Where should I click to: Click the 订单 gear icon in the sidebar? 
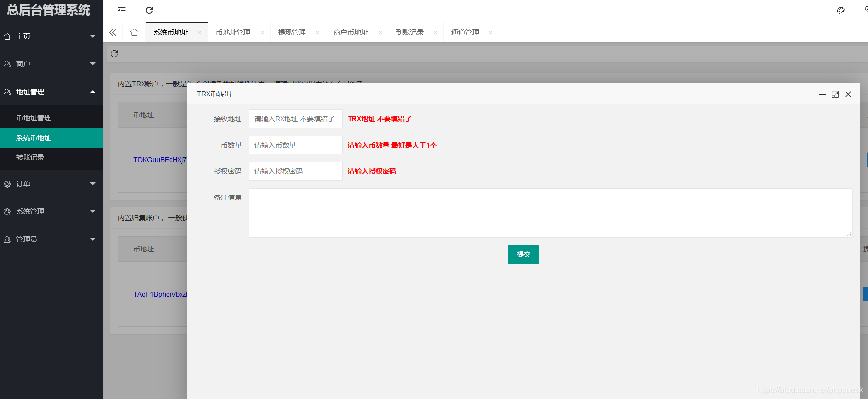tap(7, 184)
